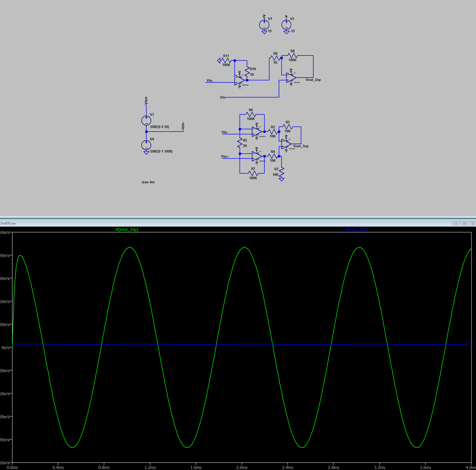Click the Vin- label right of V3

coord(183,125)
